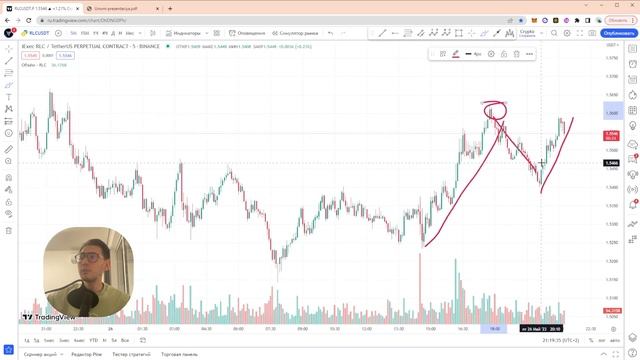The width and height of the screenshot is (640, 360).
Task: Click the add symbol plus icon
Action: [58, 33]
